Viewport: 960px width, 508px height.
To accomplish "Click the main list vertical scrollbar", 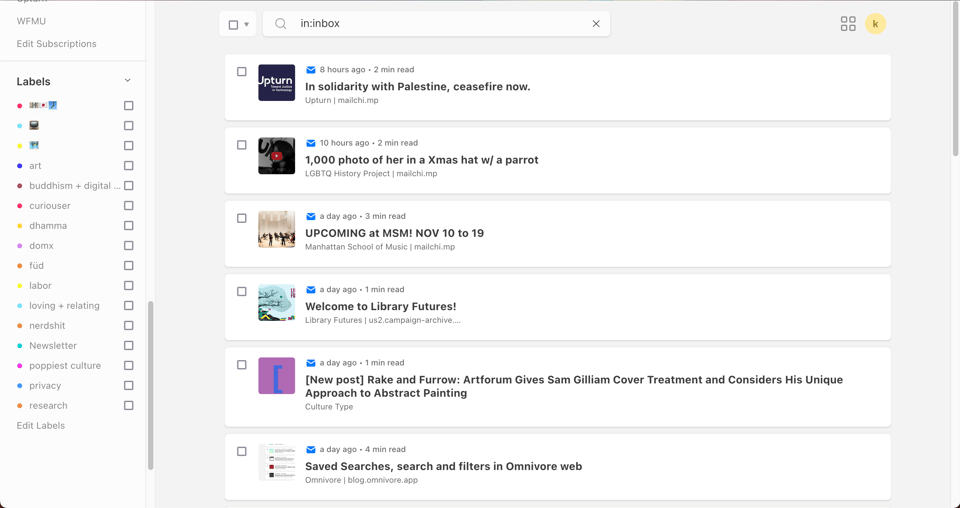I will 956,80.
